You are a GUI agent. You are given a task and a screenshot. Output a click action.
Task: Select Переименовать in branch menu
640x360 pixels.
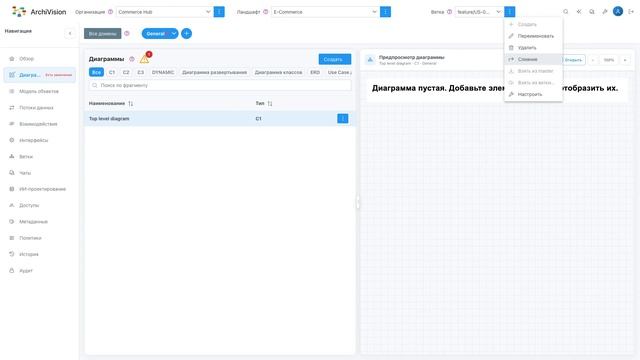click(533, 36)
